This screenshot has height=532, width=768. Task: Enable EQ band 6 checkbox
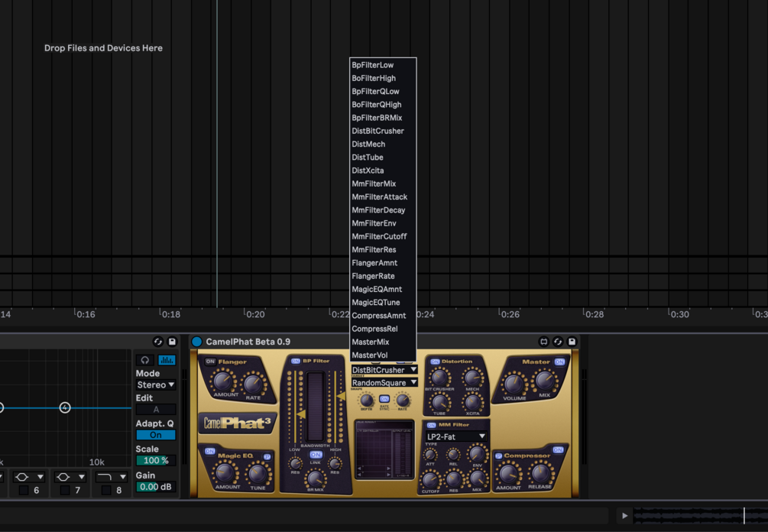click(24, 490)
